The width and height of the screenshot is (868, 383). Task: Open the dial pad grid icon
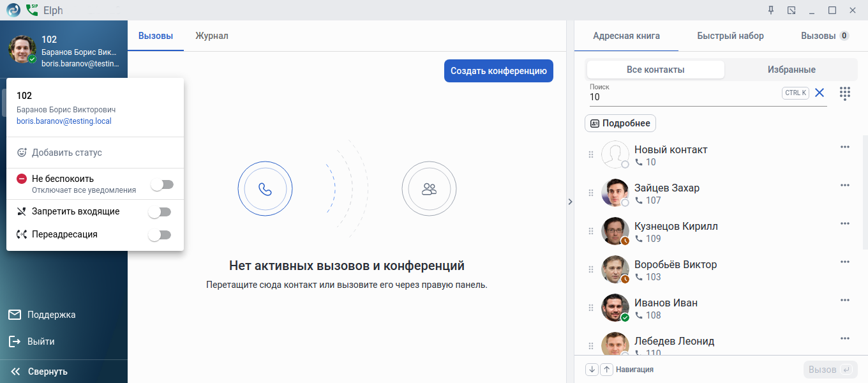point(845,93)
